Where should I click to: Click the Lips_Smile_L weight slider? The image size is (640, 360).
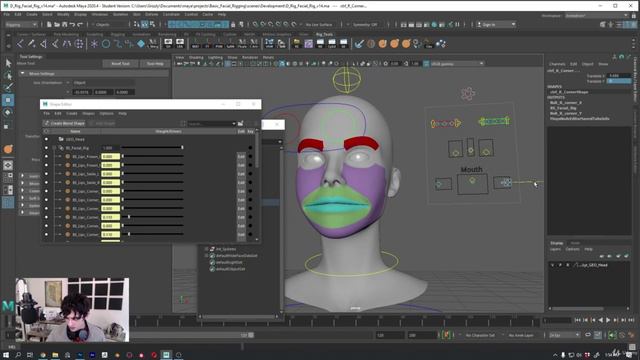152,173
